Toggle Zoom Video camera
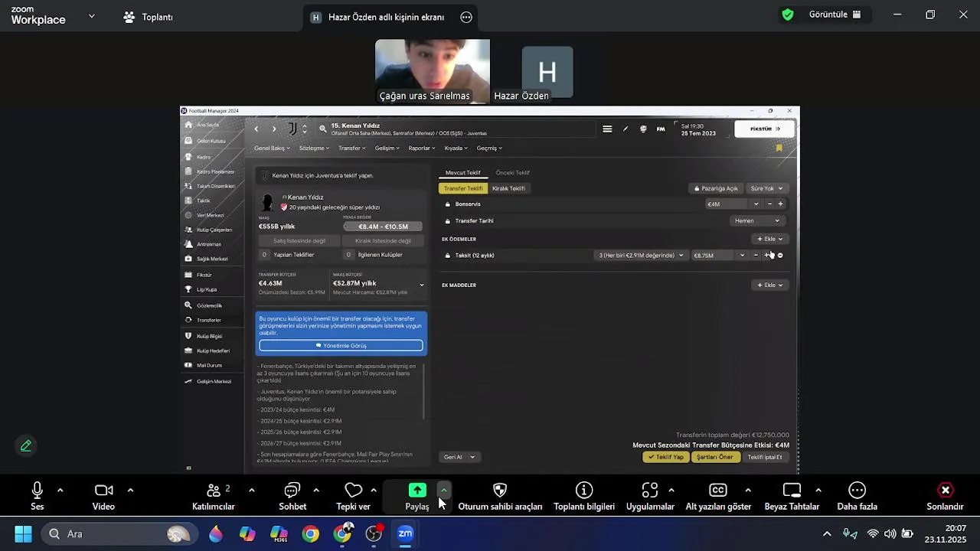This screenshot has width=980, height=551. click(103, 496)
